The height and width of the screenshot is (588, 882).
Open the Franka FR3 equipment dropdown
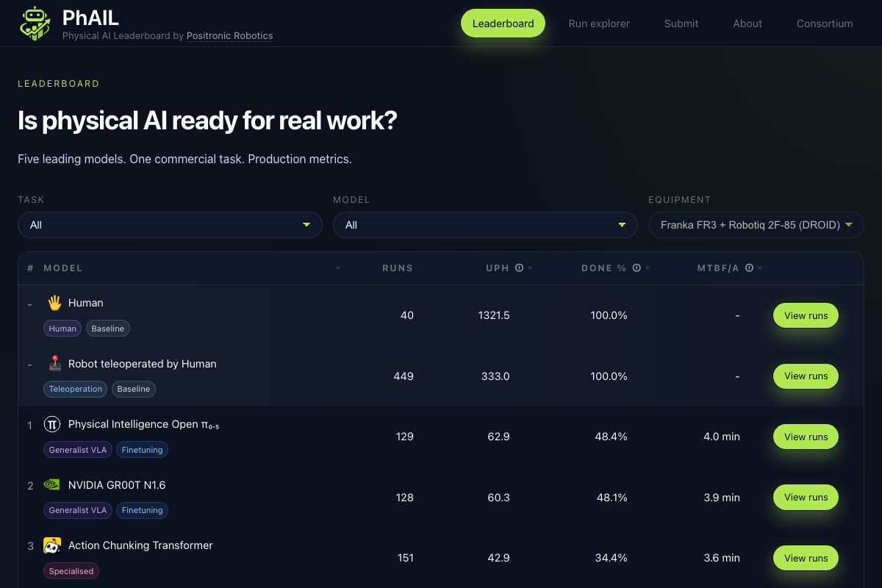tap(756, 224)
